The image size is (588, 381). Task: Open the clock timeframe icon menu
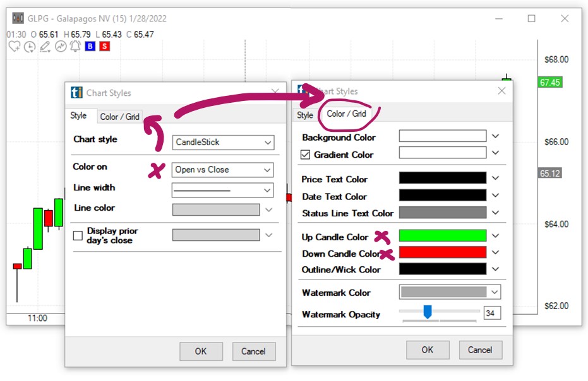click(30, 47)
